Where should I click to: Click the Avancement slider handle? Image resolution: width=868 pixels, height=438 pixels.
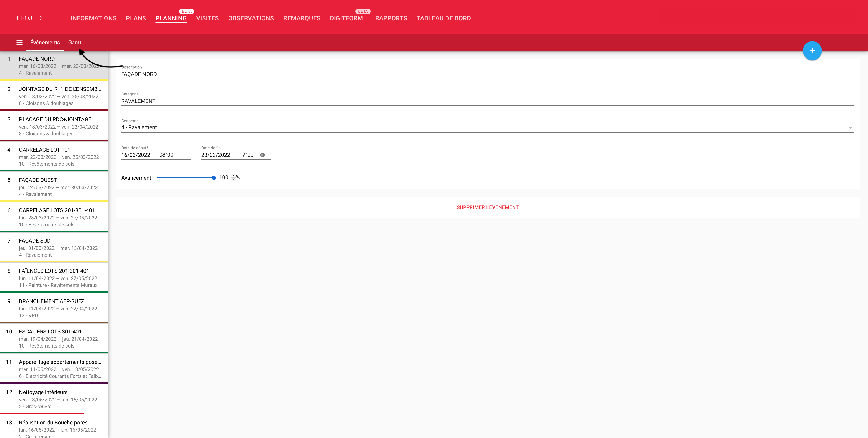[x=214, y=178]
